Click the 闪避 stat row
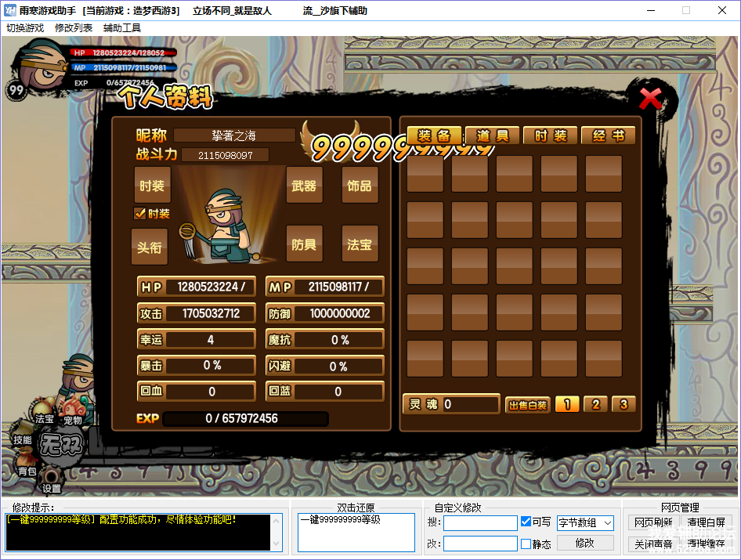The width and height of the screenshot is (741, 560). (325, 366)
